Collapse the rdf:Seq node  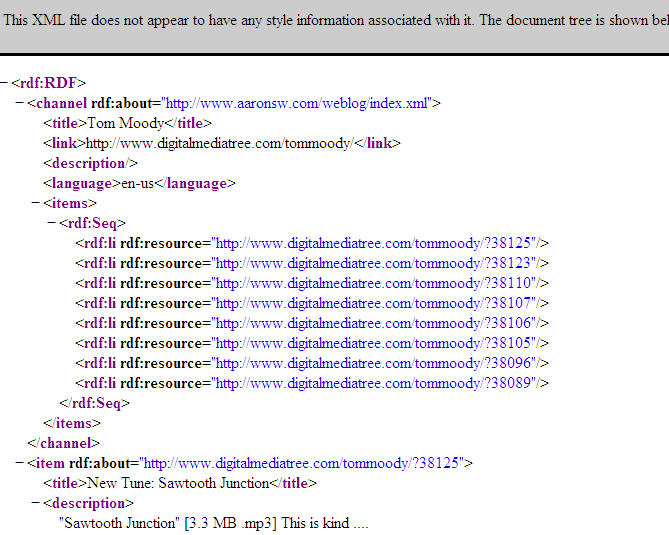pos(53,223)
